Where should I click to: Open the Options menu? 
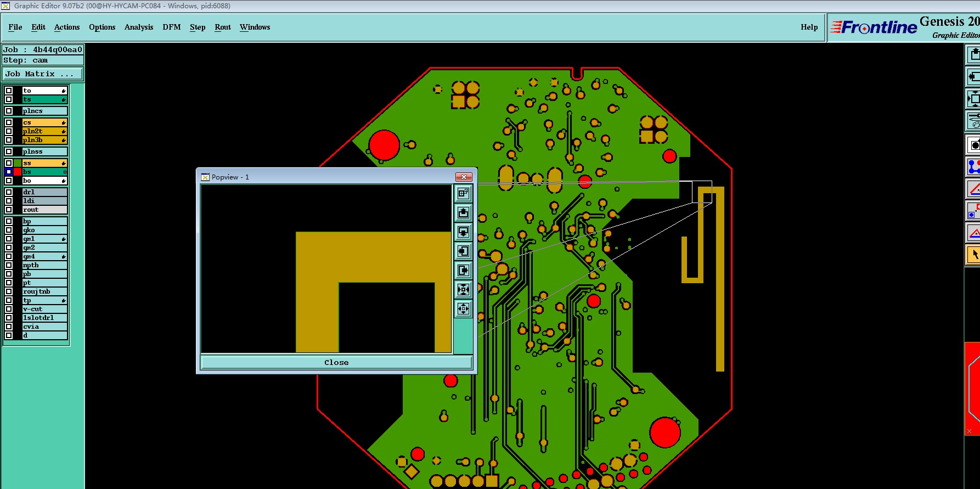(102, 27)
